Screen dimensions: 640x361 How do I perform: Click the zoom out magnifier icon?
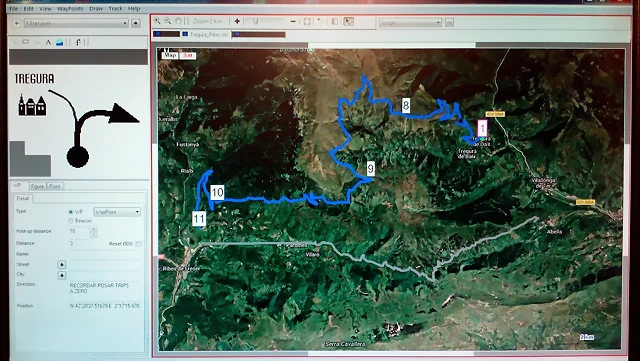point(167,21)
